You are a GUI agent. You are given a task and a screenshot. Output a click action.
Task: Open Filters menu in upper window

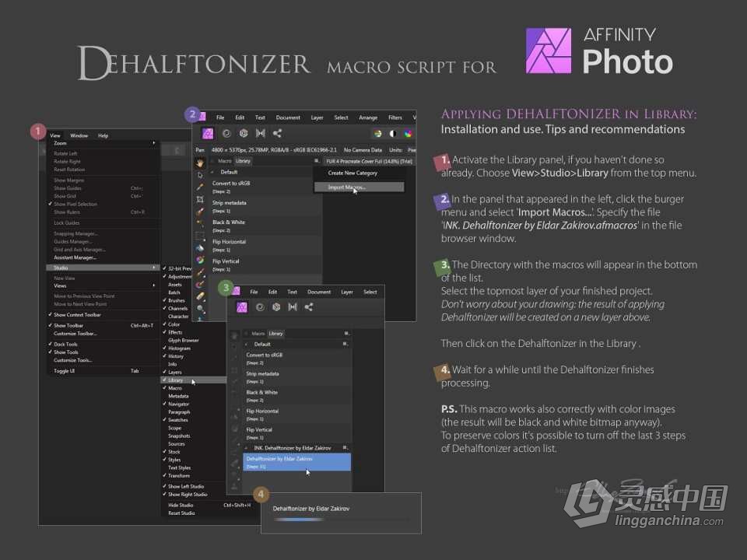(395, 117)
